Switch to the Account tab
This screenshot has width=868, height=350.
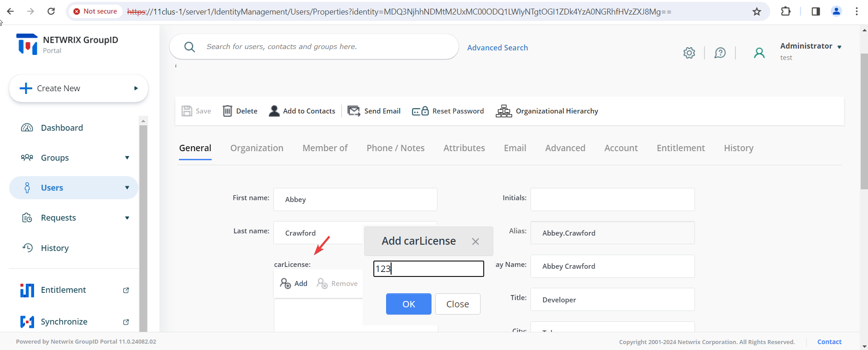click(x=621, y=148)
